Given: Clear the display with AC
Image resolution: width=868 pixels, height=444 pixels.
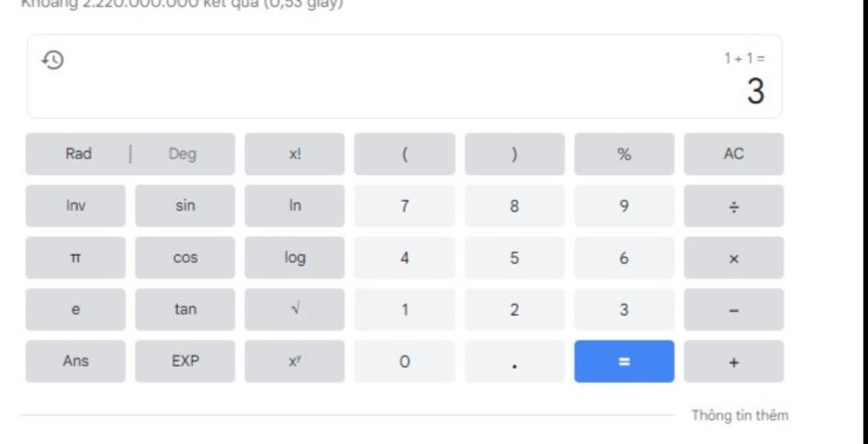Looking at the screenshot, I should coord(733,154).
